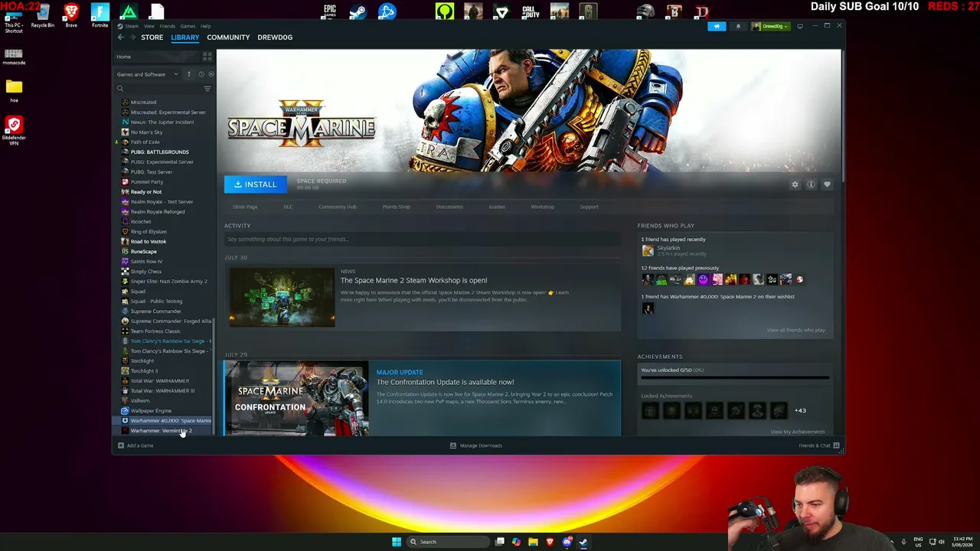Viewport: 980px width, 551px height.
Task: Open Brave browser desktop shortcut
Action: pos(71,15)
